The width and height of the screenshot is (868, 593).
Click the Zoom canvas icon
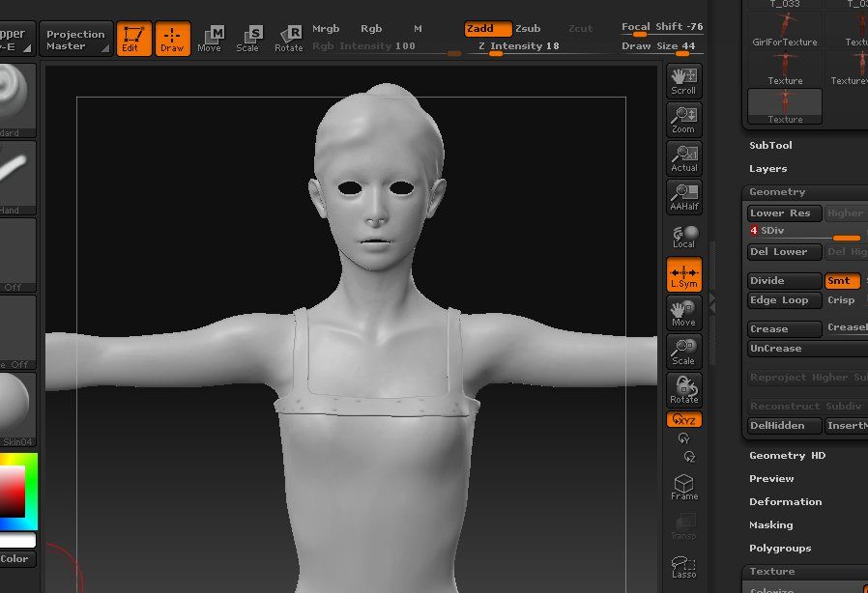click(684, 119)
